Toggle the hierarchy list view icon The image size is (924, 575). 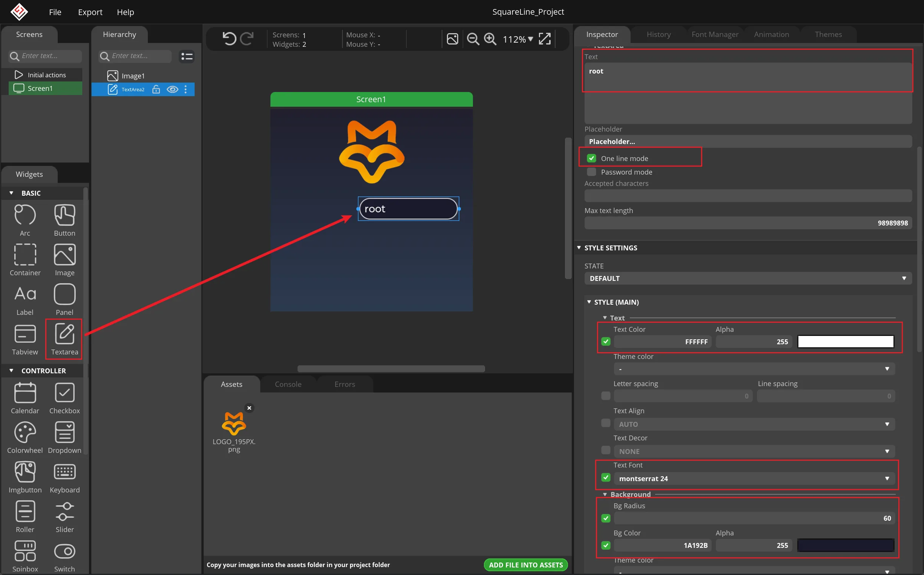point(187,56)
